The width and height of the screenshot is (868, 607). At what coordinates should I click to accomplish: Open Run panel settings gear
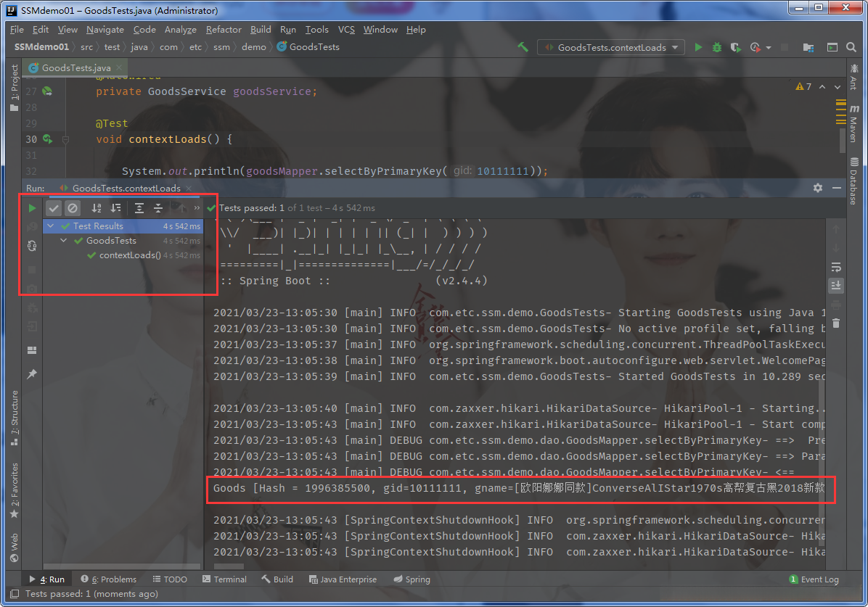click(818, 188)
